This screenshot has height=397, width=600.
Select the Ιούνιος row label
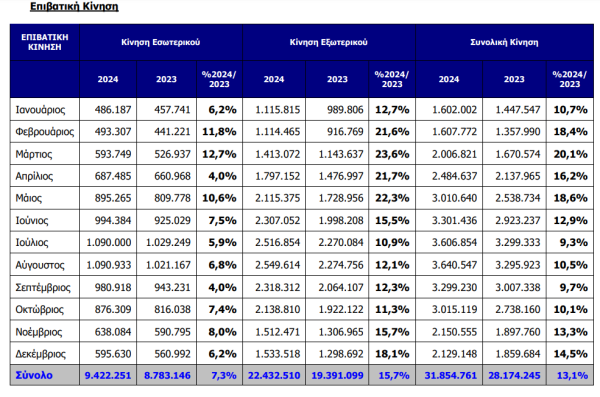pyautogui.click(x=32, y=221)
